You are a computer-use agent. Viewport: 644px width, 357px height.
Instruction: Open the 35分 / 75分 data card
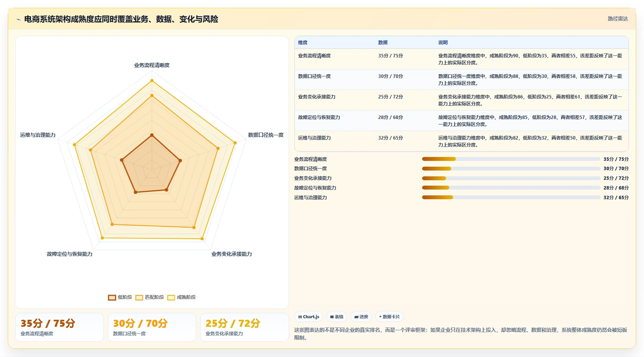59,327
